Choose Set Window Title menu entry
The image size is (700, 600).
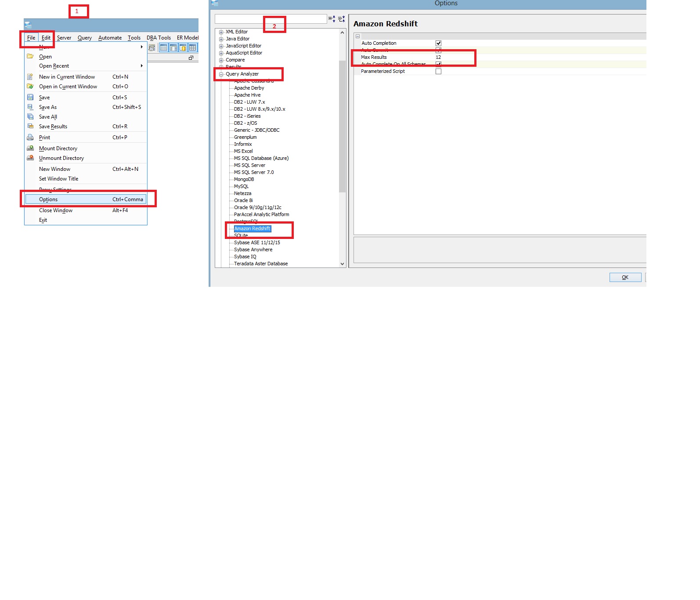click(86, 179)
